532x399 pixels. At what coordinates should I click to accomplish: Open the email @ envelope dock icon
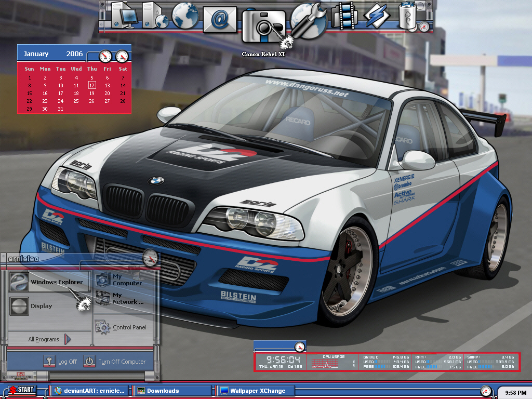pyautogui.click(x=220, y=19)
